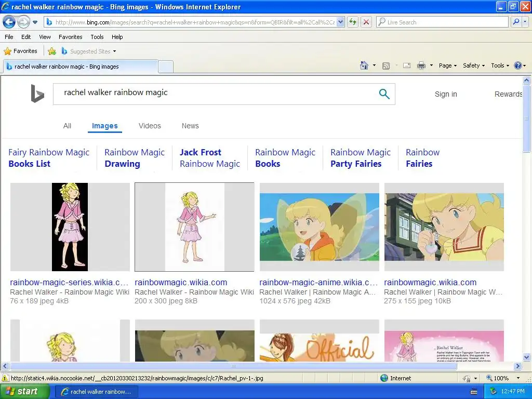Click the Bing search magnifier icon
This screenshot has height=399, width=532.
pos(384,94)
